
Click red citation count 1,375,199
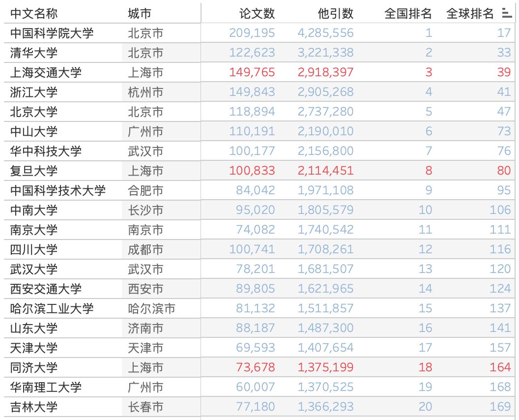coord(325,367)
